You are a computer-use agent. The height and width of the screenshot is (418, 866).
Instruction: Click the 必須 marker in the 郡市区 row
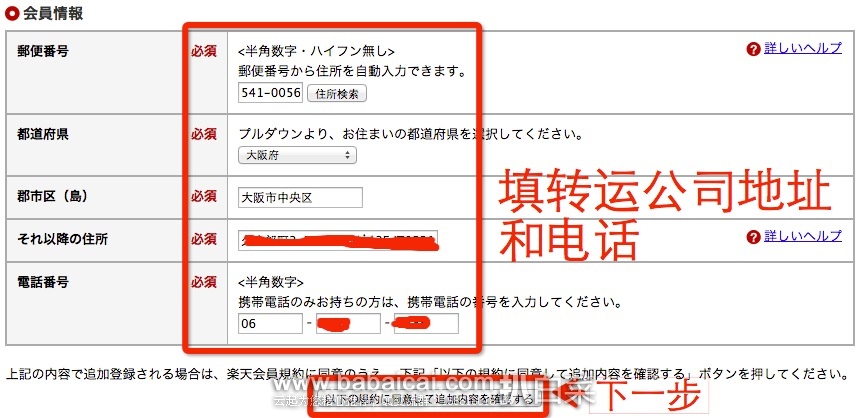pyautogui.click(x=204, y=196)
